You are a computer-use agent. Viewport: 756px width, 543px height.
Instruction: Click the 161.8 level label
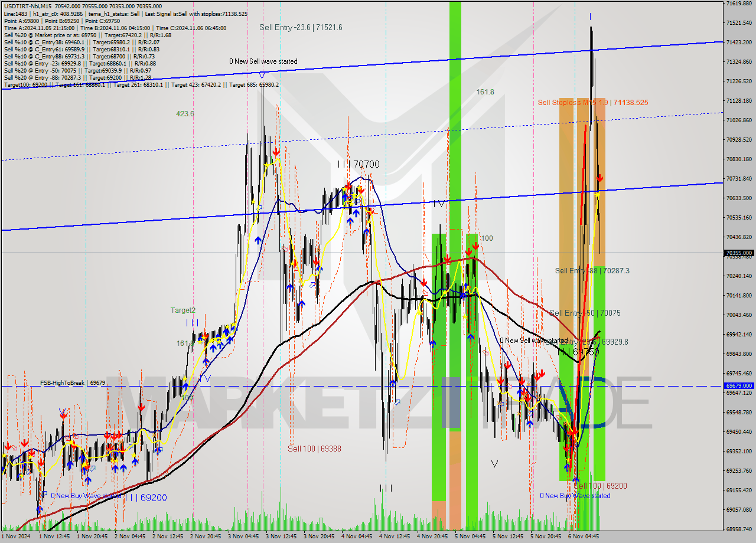485,92
